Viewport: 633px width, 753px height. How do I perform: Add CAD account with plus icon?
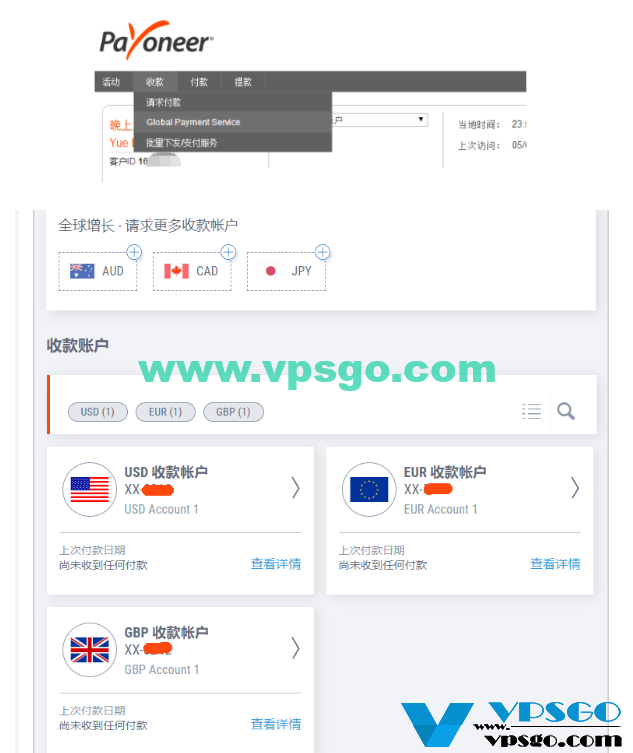coord(228,252)
